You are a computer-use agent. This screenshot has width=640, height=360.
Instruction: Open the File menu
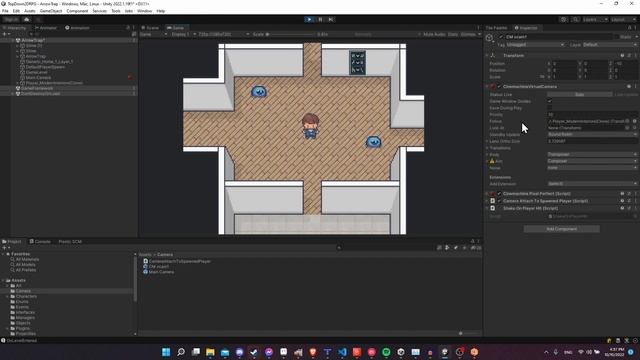5,11
